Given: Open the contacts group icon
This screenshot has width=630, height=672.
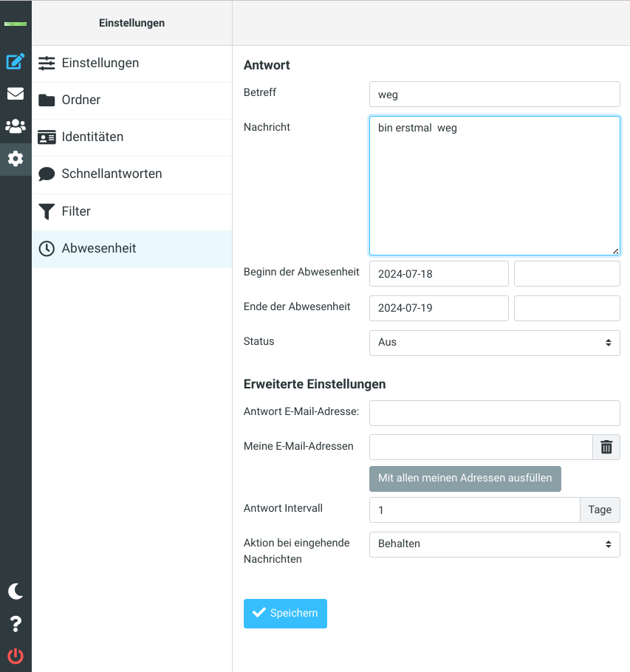Looking at the screenshot, I should pos(16,126).
